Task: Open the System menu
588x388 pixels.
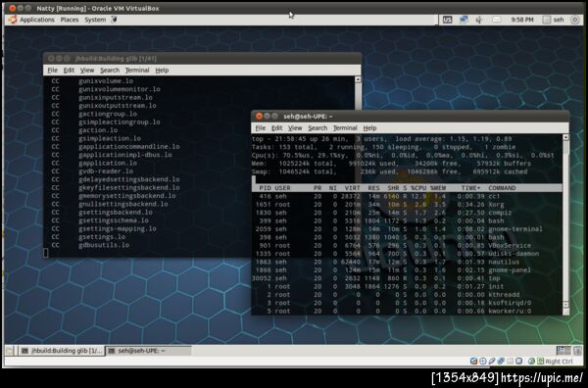Action: (95, 20)
